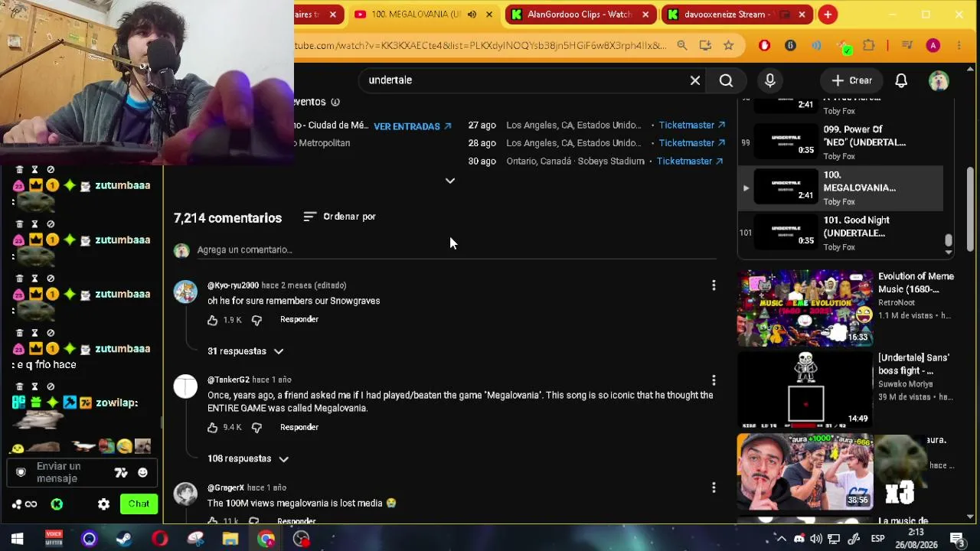The width and height of the screenshot is (980, 551).
Task: Like the Kyo-ryu2000 comment
Action: (213, 320)
